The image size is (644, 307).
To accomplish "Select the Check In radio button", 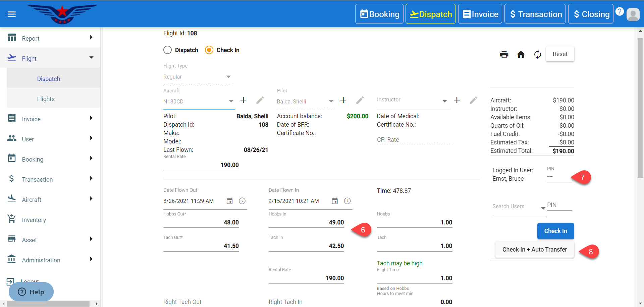I will (209, 50).
